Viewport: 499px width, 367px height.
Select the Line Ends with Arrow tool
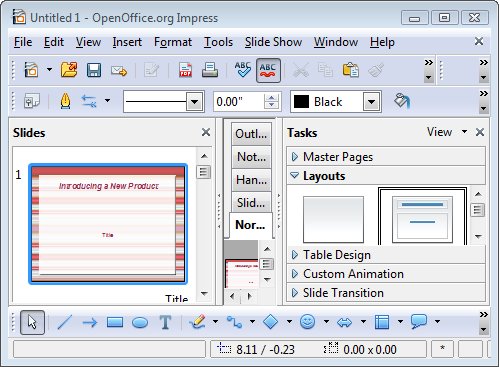pyautogui.click(x=90, y=322)
